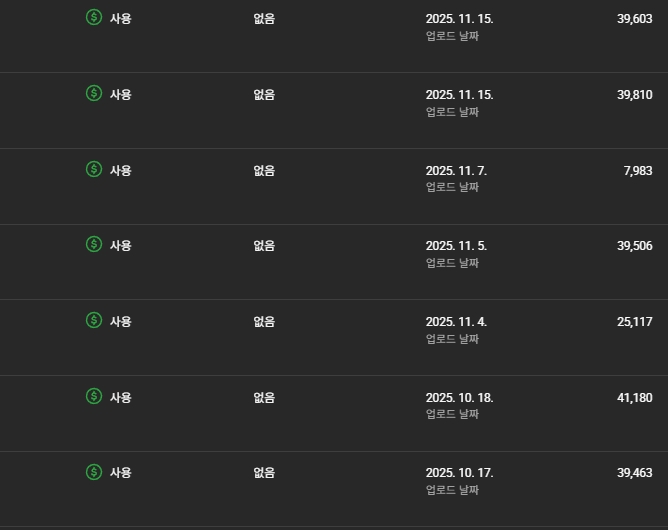Click 없음 restriction in the 39,810-views row
The height and width of the screenshot is (530, 668).
click(x=264, y=95)
